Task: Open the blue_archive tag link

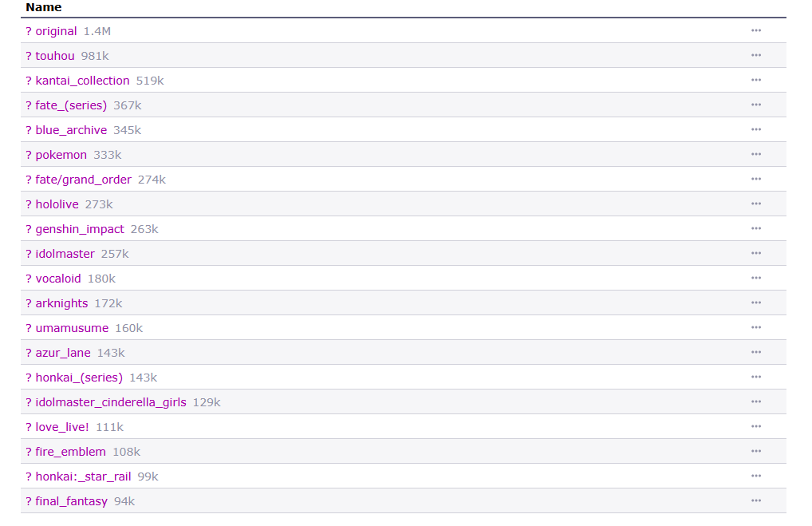Action: click(71, 130)
